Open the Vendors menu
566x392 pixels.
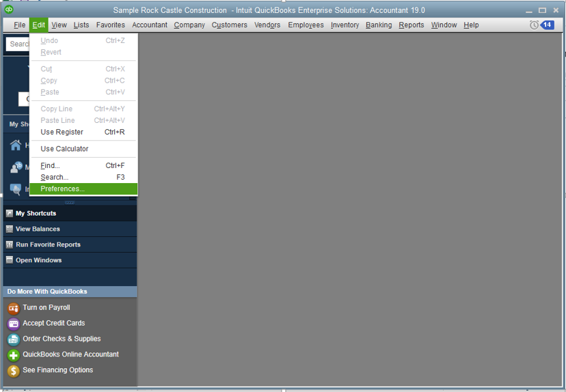click(x=267, y=25)
